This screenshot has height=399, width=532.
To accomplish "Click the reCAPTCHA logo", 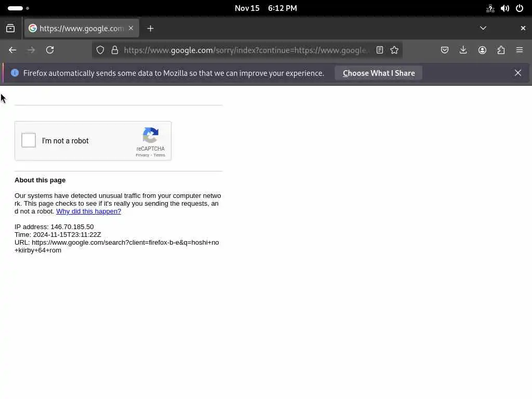I will point(151,136).
